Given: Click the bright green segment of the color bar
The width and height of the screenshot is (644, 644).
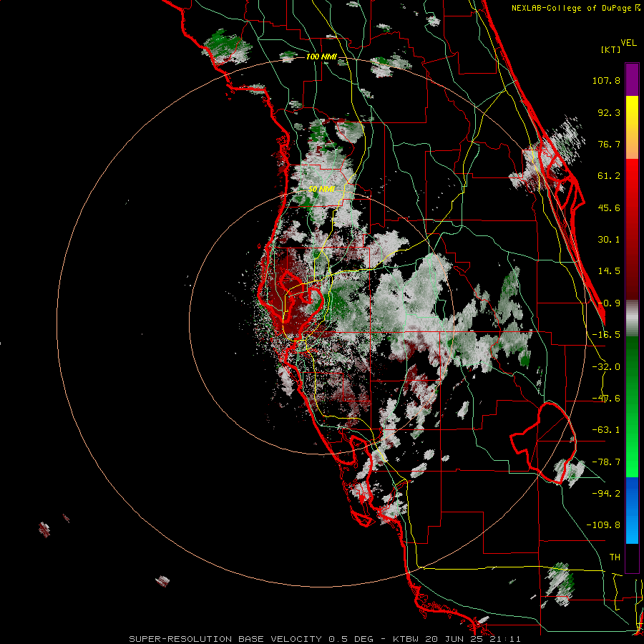Looking at the screenshot, I should (632, 406).
